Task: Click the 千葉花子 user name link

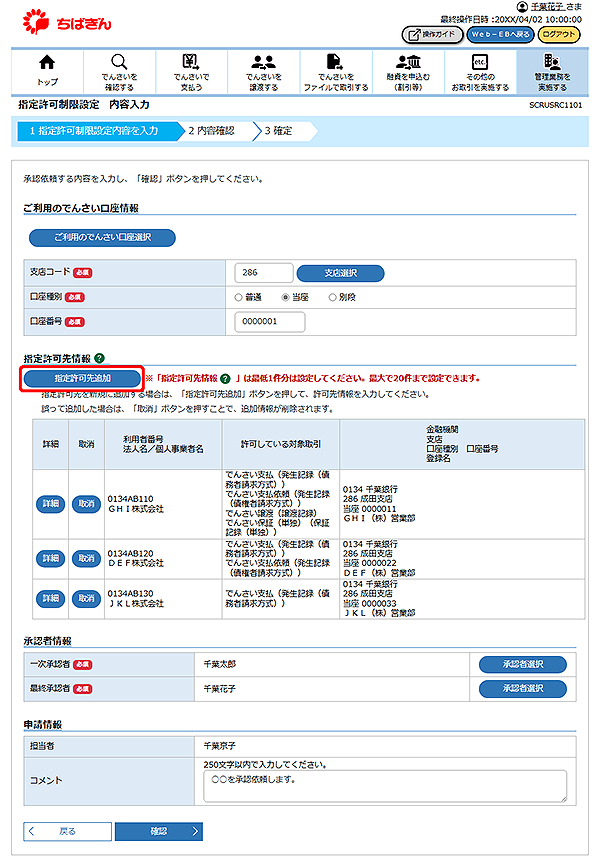Action: (548, 7)
